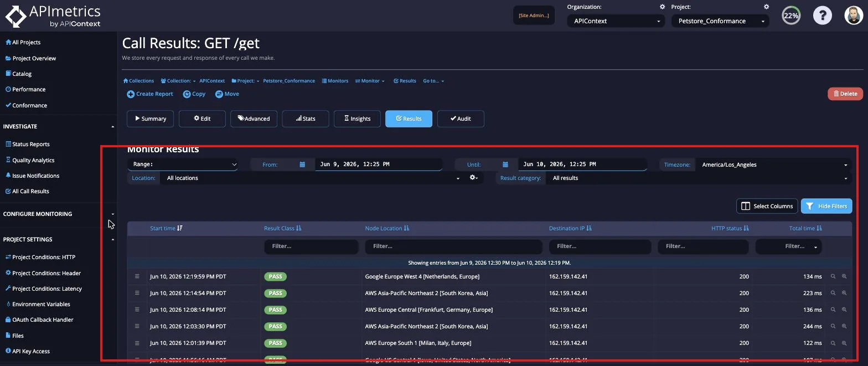Click the Until calendar icon
This screenshot has width=868, height=366.
point(505,164)
